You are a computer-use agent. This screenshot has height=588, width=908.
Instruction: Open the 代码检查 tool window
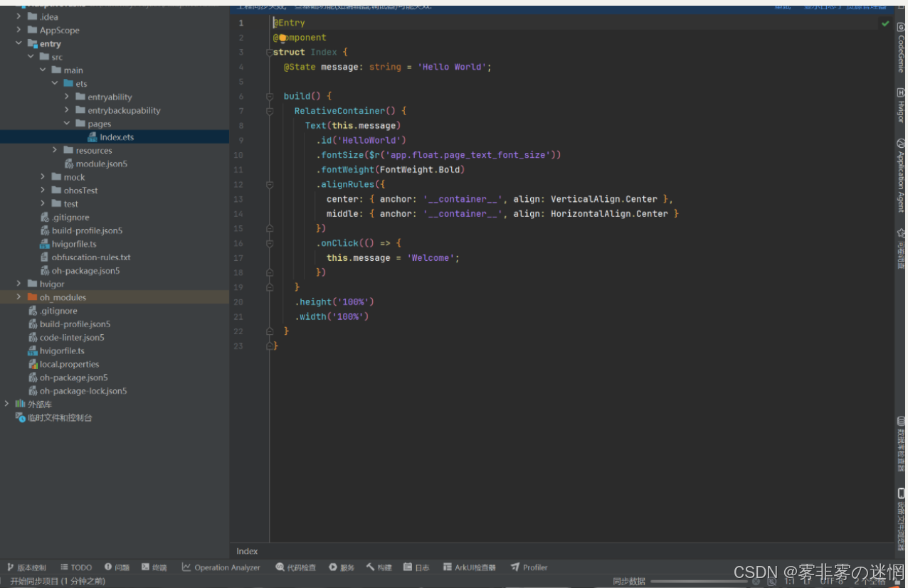[295, 567]
